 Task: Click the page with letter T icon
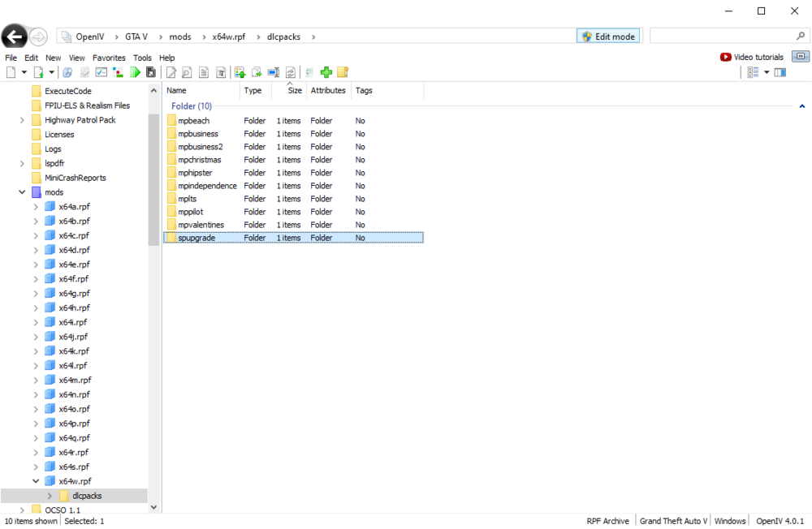[221, 72]
